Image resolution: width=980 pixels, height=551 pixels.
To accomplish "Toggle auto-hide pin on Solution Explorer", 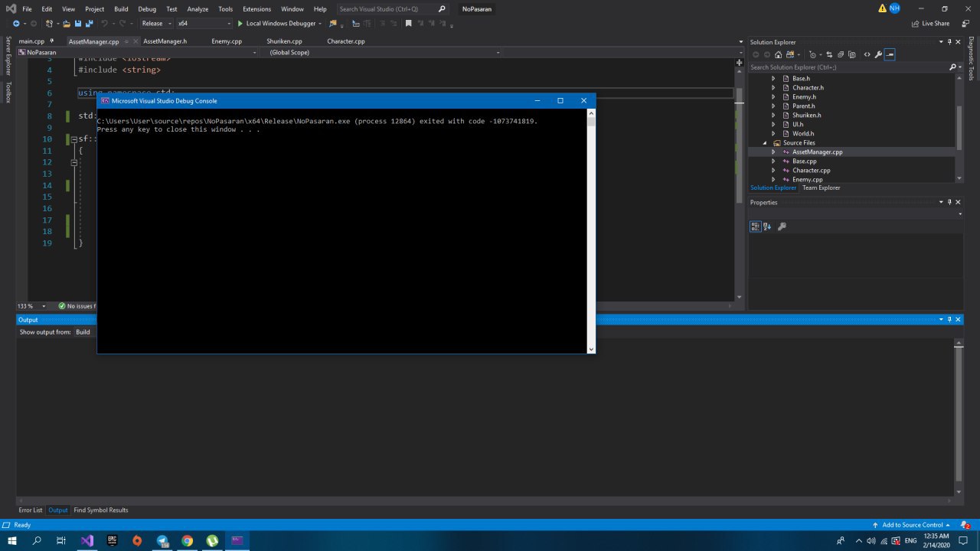I will 949,42.
